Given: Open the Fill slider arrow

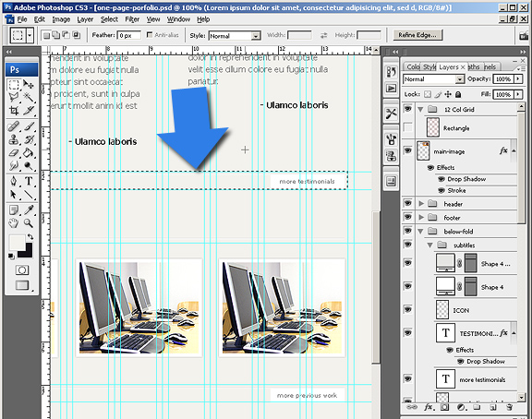Looking at the screenshot, I should tap(518, 94).
